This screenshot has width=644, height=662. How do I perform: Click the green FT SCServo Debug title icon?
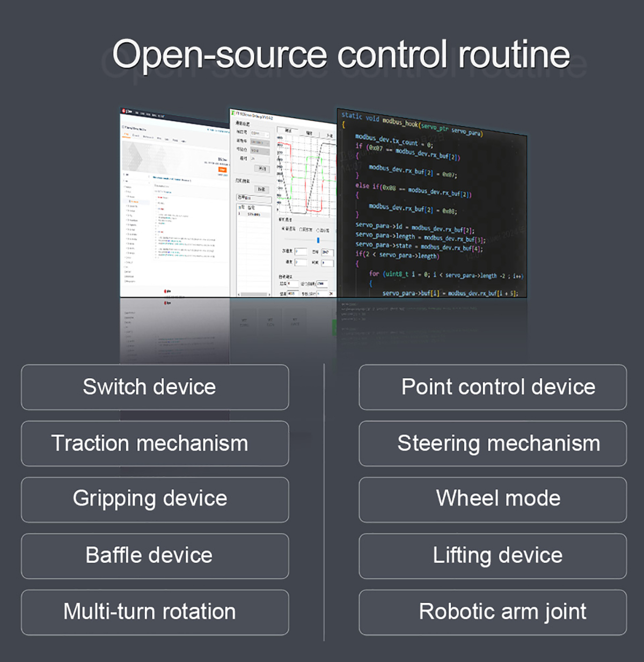(233, 113)
